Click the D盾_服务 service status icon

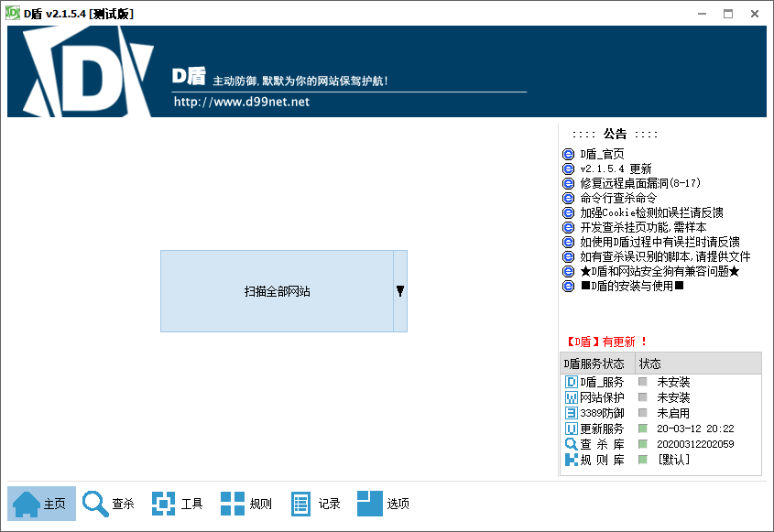572,382
